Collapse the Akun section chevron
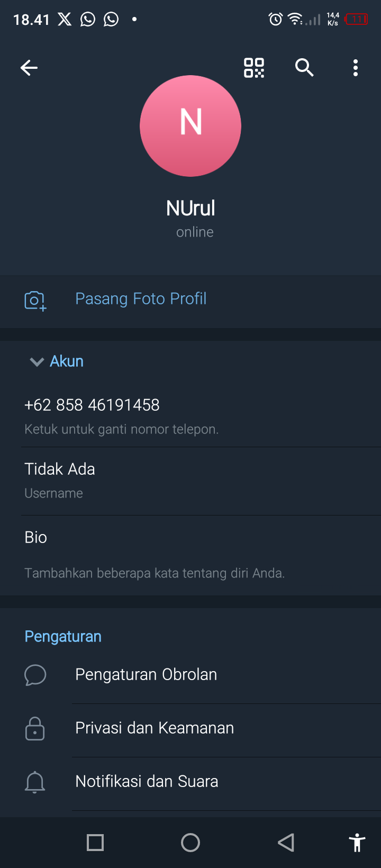The height and width of the screenshot is (868, 381). (37, 361)
